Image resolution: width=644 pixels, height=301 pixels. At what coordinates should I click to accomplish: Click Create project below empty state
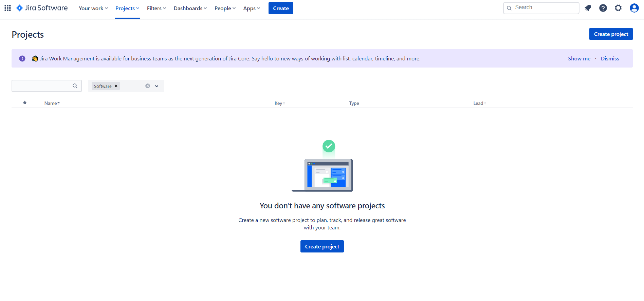[x=322, y=246]
